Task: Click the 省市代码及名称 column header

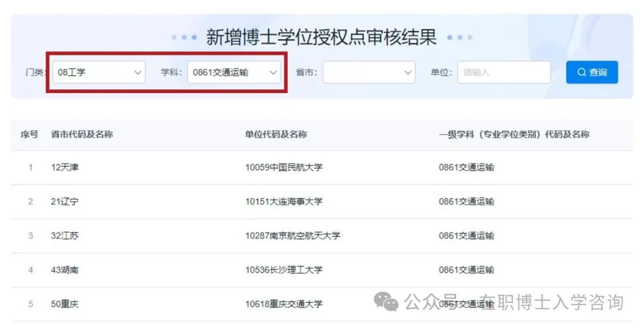Action: (82, 135)
